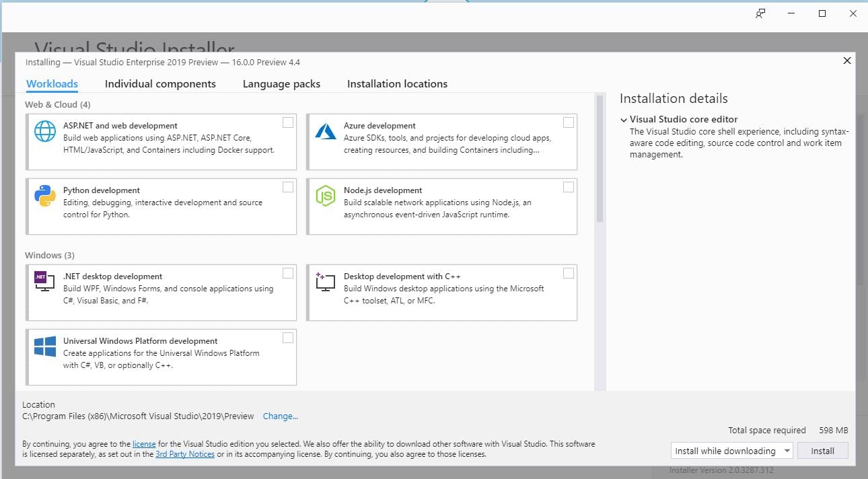
Task: Click the Universal Windows Platform logo icon
Action: pyautogui.click(x=45, y=346)
